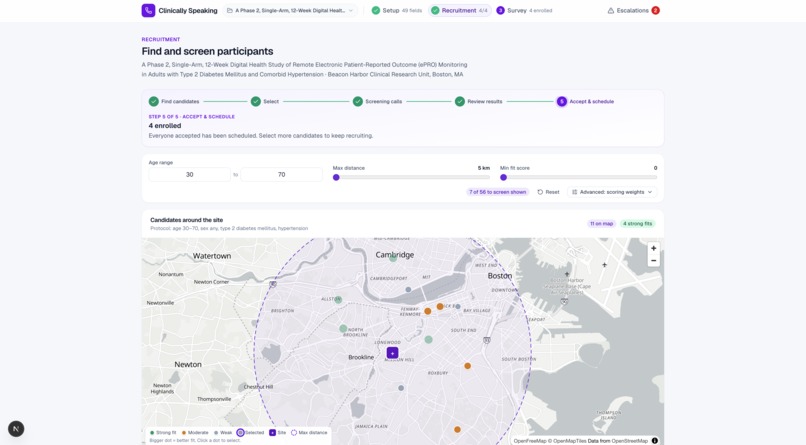Screen dimensions: 806x445
Task: Click the Moderate legend entry
Action: pos(195,433)
